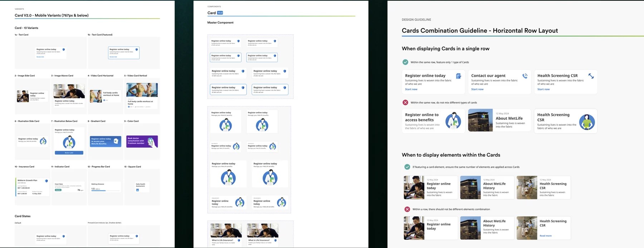Click the photo in 3 - Image Above Card
Viewport: 644px width, 248px height.
click(69, 91)
